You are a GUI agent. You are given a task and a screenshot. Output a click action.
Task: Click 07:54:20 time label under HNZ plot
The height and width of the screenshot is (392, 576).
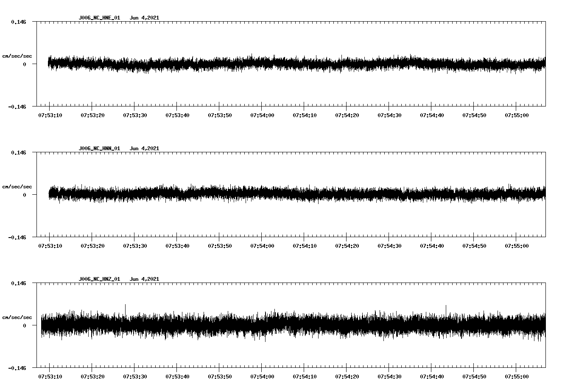click(x=347, y=376)
